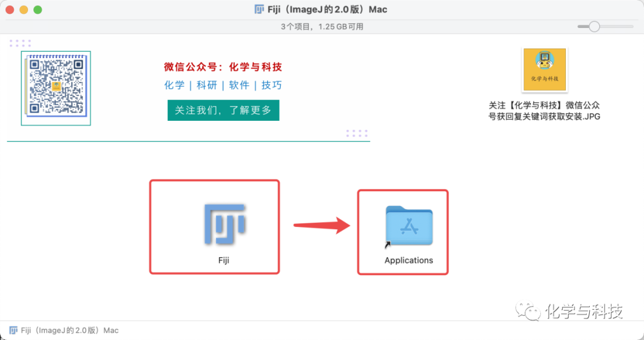Click the Fiji label under the icon
The width and height of the screenshot is (644, 340).
[224, 260]
